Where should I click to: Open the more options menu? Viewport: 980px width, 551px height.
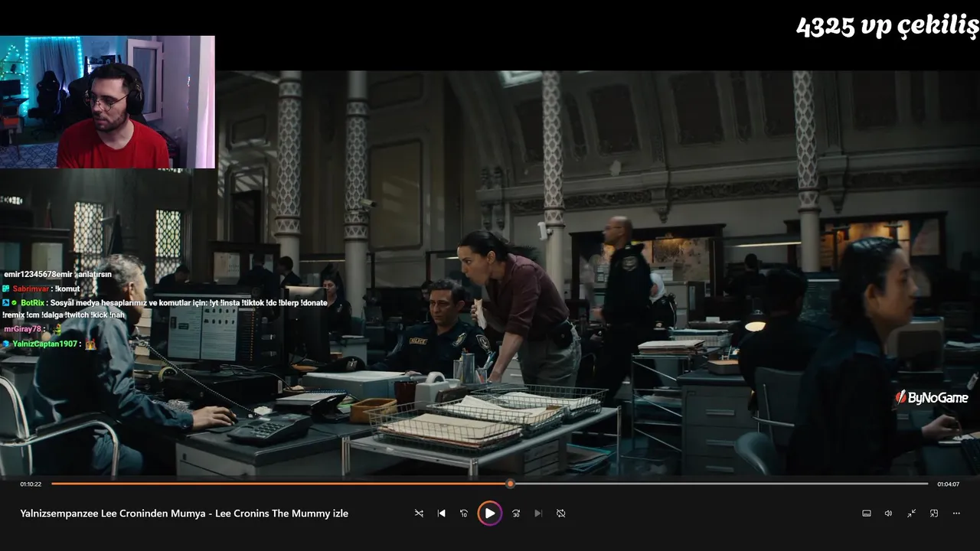coord(956,514)
